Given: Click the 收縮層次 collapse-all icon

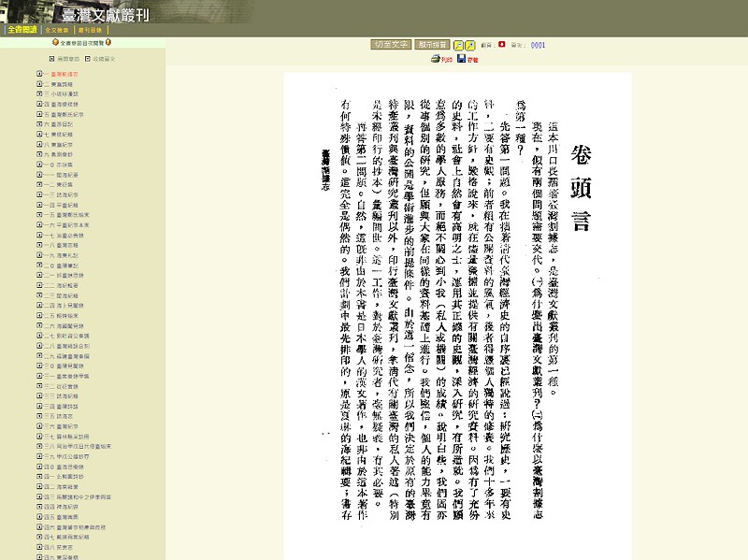Looking at the screenshot, I should pos(85,59).
